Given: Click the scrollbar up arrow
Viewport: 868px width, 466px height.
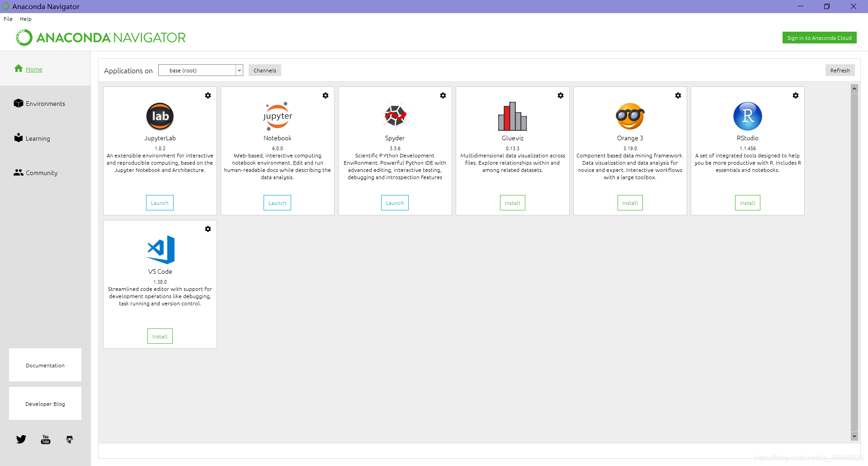Looking at the screenshot, I should click(854, 89).
